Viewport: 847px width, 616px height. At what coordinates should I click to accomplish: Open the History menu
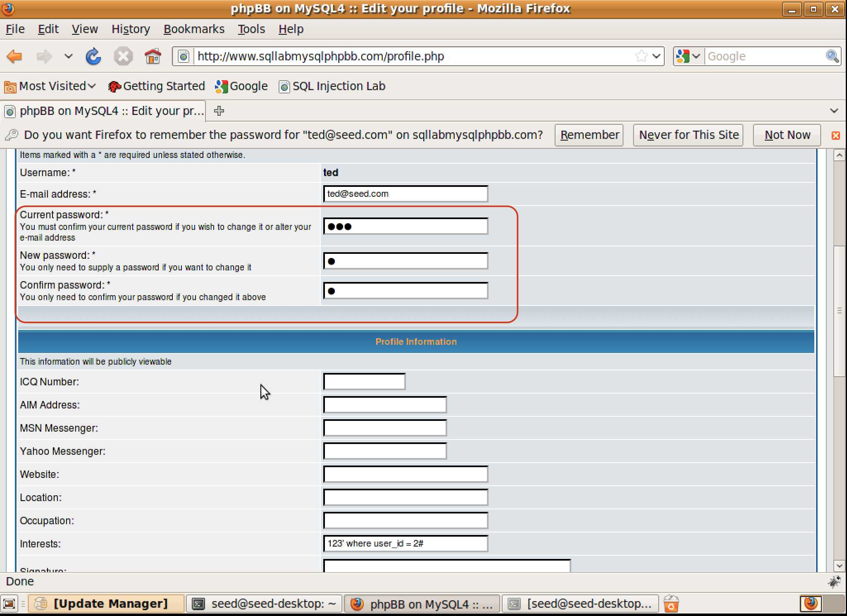pos(131,29)
